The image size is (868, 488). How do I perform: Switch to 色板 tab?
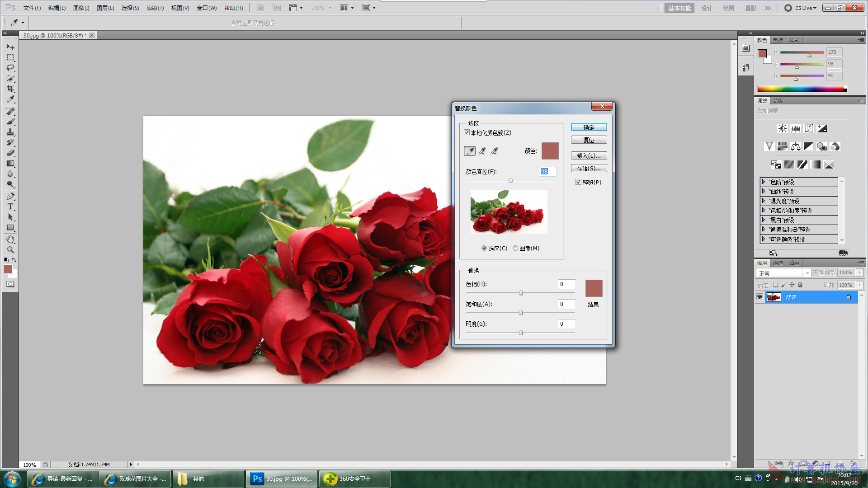tap(778, 40)
